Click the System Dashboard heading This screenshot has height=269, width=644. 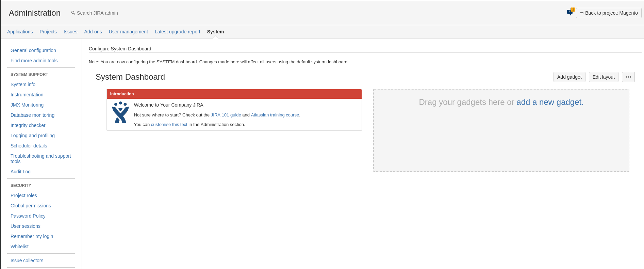click(130, 77)
